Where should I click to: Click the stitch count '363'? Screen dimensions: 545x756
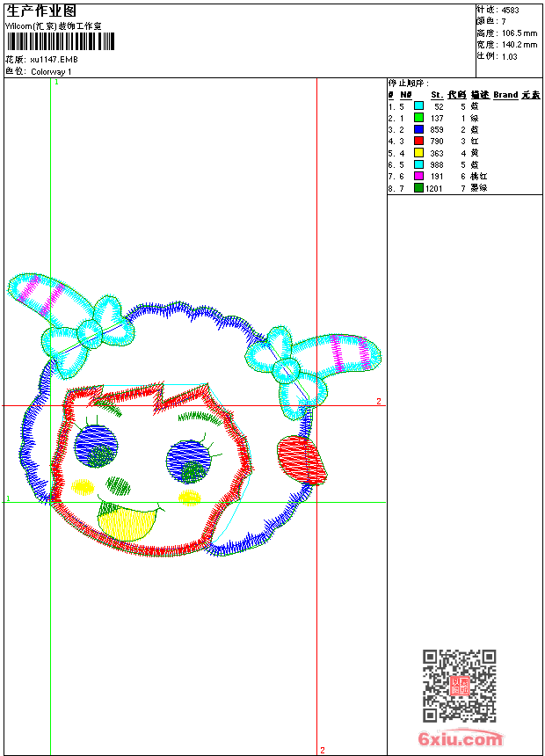coord(437,153)
